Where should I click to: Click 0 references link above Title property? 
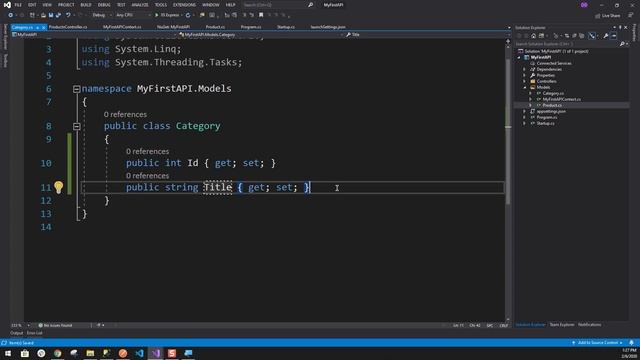(147, 176)
